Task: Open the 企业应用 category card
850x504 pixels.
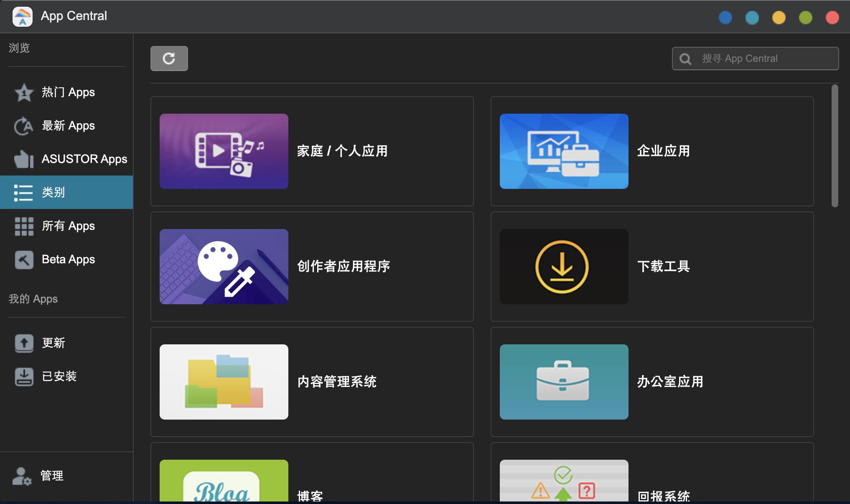Action: point(652,151)
